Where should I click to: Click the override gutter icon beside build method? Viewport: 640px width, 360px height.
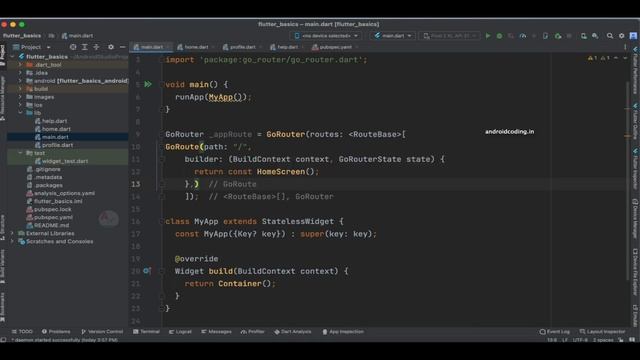click(147, 271)
